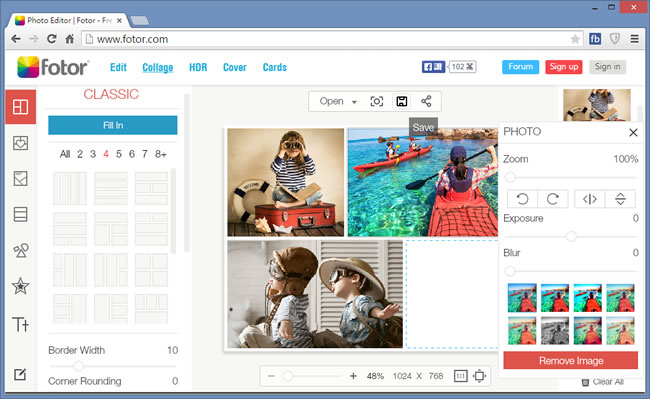
Task: Click the share icon in top toolbar
Action: coord(426,101)
